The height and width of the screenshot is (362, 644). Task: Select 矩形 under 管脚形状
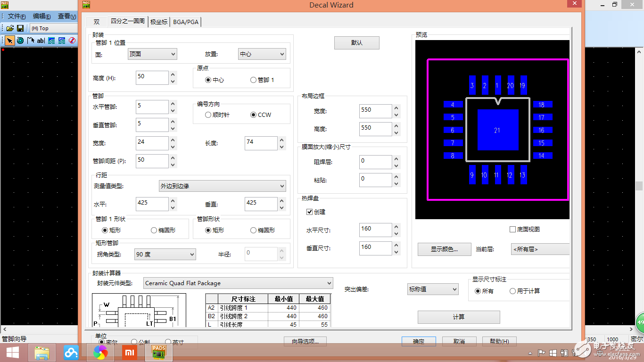click(x=215, y=230)
